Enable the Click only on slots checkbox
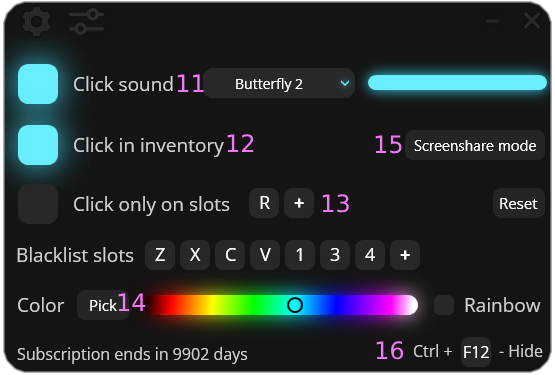Screen dimensions: 555x375 tap(38, 204)
